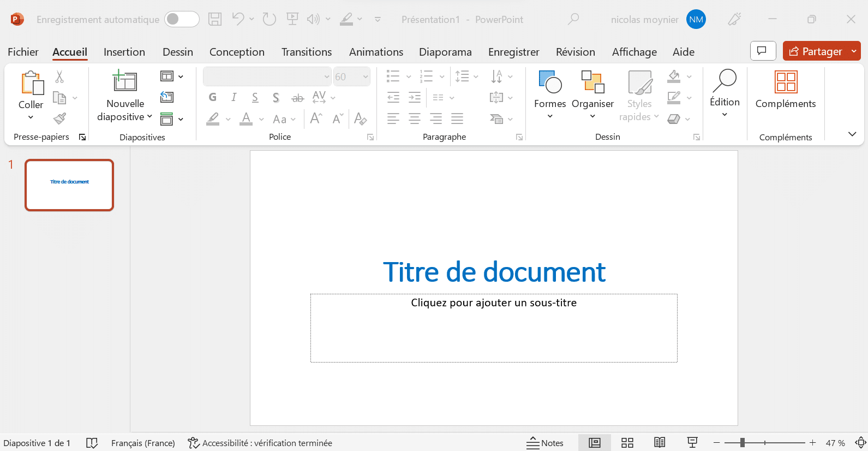Justify the text

(x=457, y=118)
